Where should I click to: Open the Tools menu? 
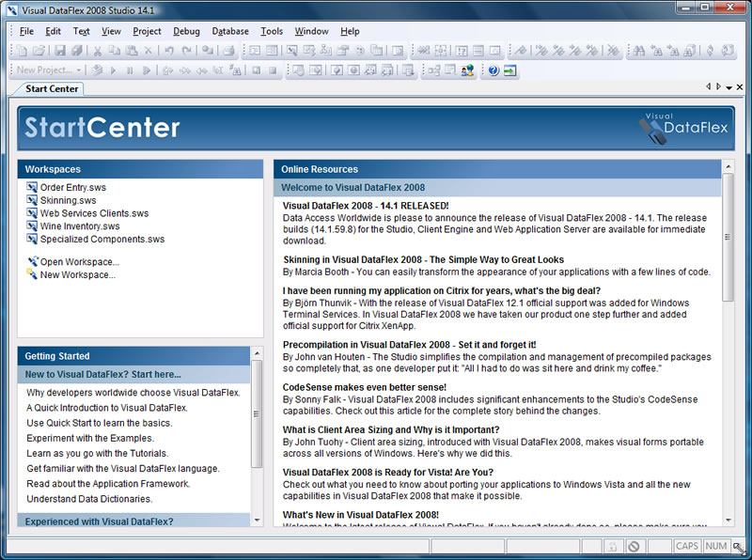point(272,31)
